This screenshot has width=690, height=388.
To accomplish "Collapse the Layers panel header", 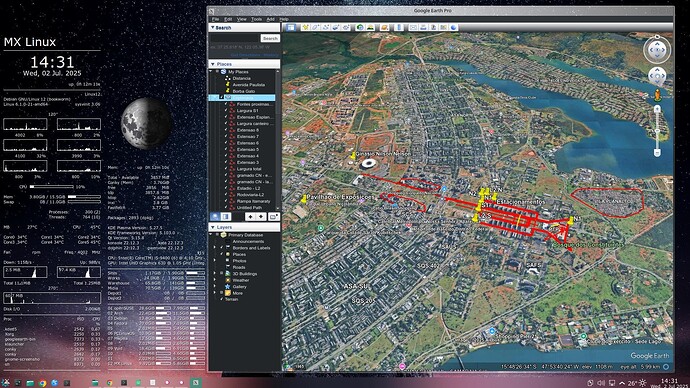I will pyautogui.click(x=244, y=227).
